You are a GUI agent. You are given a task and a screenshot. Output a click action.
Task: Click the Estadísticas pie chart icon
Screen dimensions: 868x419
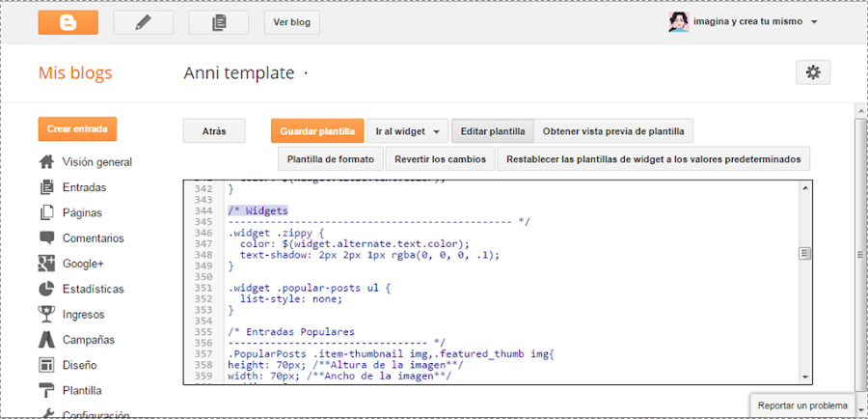tap(46, 289)
